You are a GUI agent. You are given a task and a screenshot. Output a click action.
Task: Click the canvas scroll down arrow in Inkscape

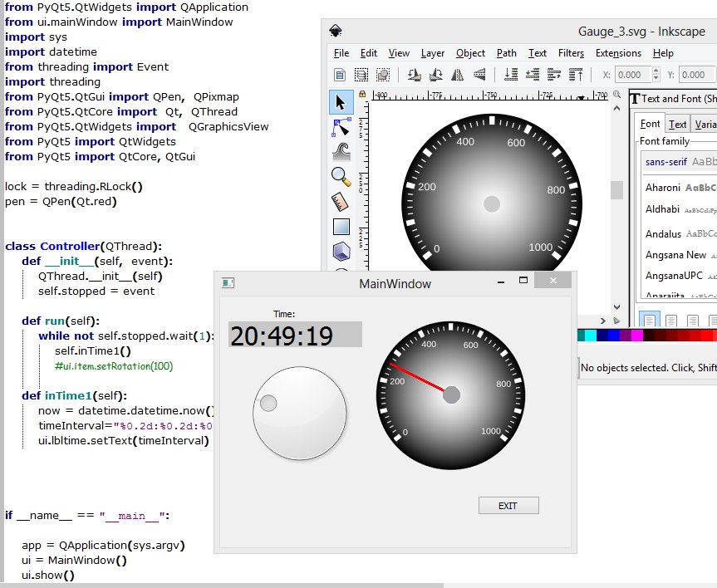616,306
